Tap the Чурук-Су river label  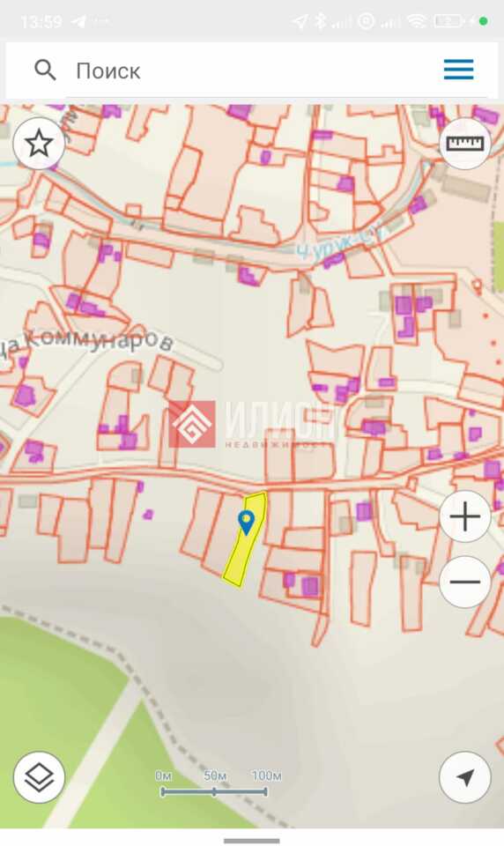coord(341,244)
